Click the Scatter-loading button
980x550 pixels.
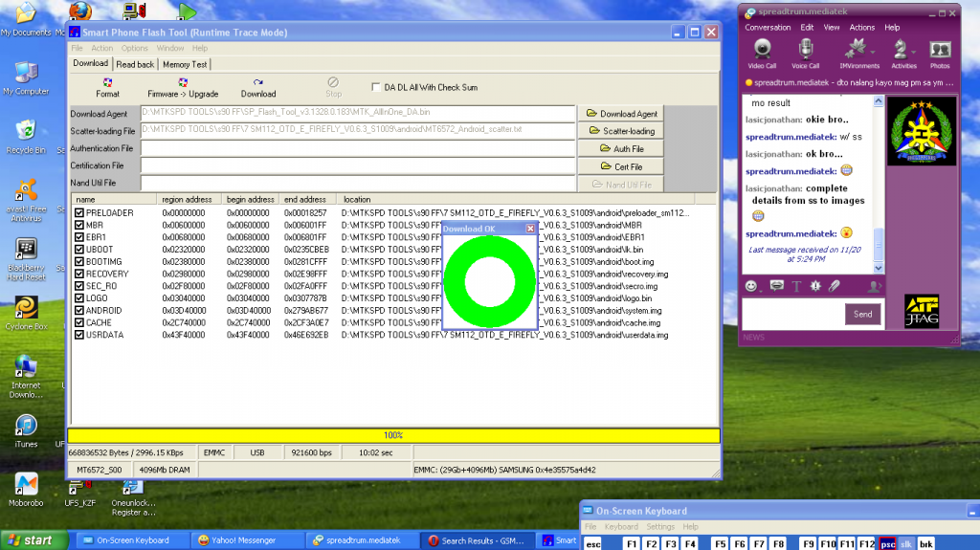click(622, 131)
